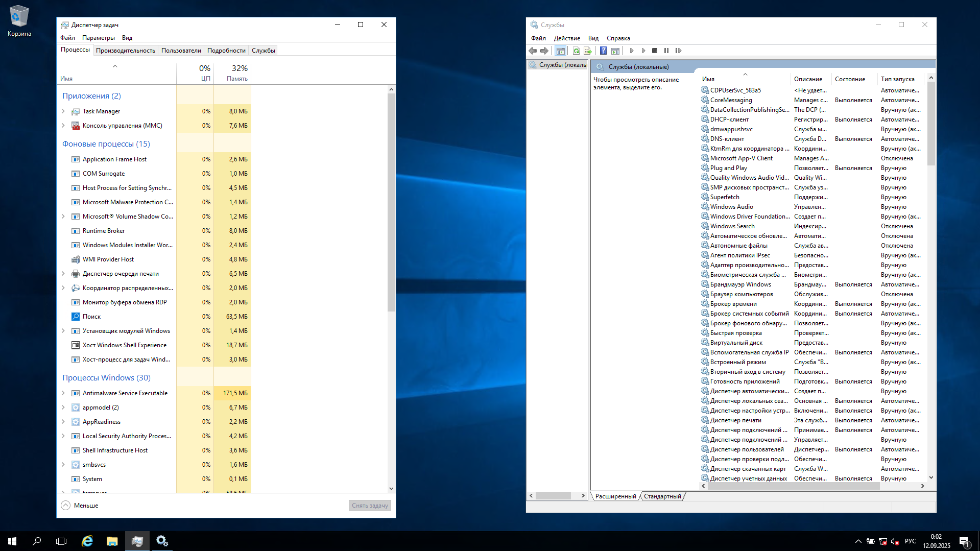Click the Windows Audio service gear icon
The image size is (980, 551).
click(x=705, y=206)
